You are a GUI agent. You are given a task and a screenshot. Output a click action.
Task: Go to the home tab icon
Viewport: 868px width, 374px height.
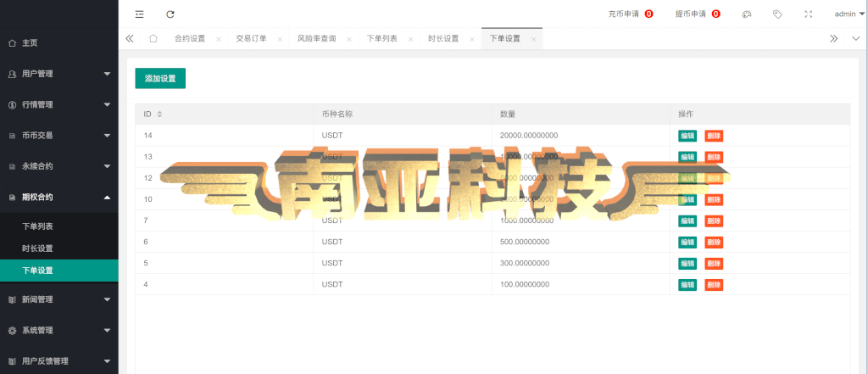(153, 39)
